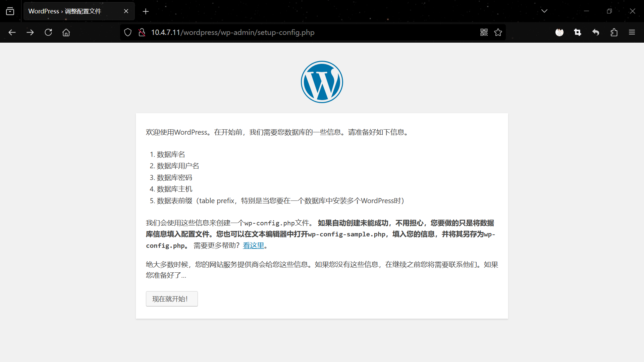
Task: Open the extensions puzzle icon
Action: (x=614, y=32)
